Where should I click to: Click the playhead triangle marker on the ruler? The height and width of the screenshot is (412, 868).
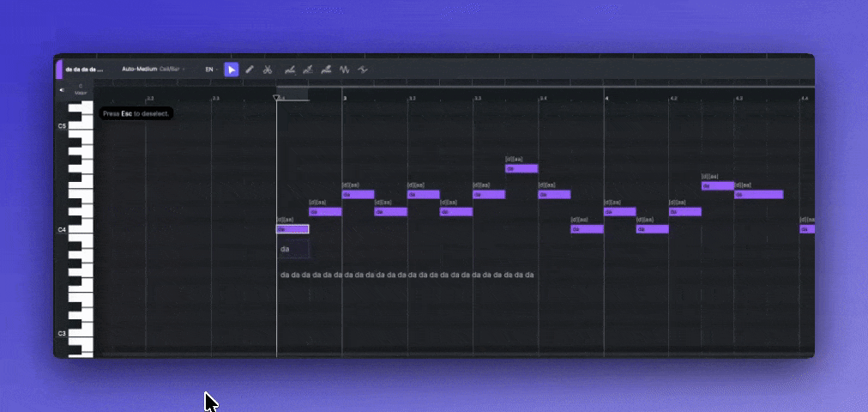tap(276, 98)
